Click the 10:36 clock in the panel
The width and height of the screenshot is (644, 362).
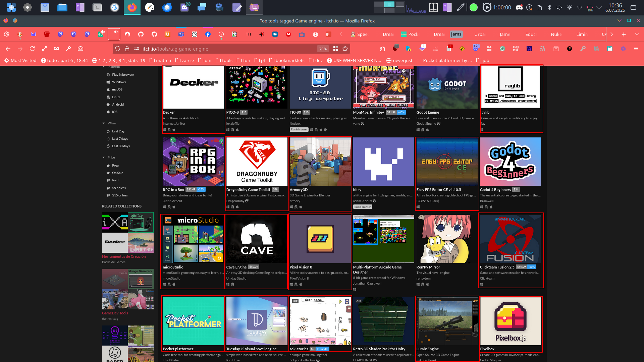tap(615, 5)
